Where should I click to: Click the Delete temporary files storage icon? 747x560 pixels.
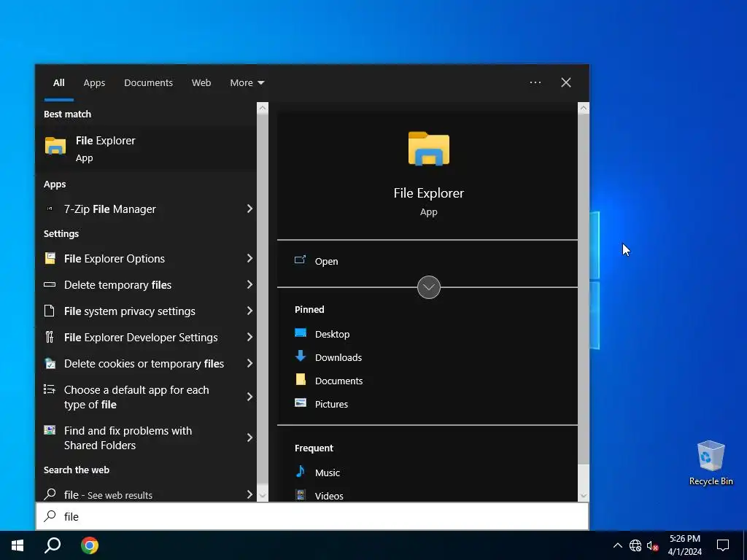[x=50, y=284]
